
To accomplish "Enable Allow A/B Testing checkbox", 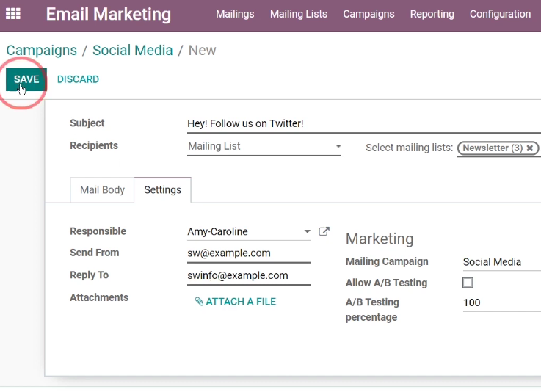I will [x=468, y=283].
